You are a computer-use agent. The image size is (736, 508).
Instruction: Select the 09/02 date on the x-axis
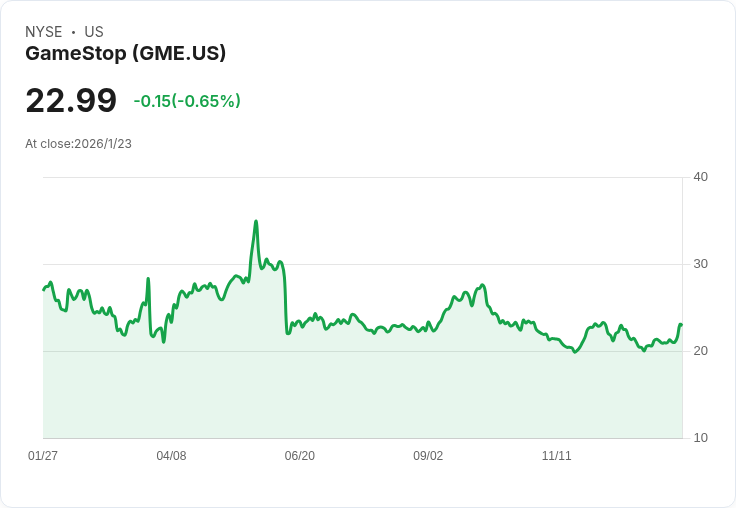coord(428,456)
